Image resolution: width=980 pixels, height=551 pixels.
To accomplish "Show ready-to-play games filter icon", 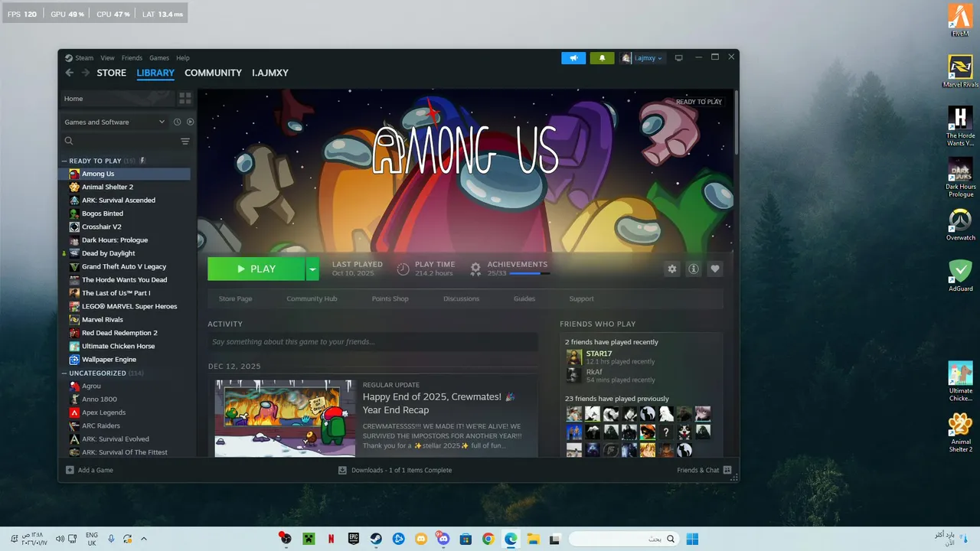I will [191, 122].
